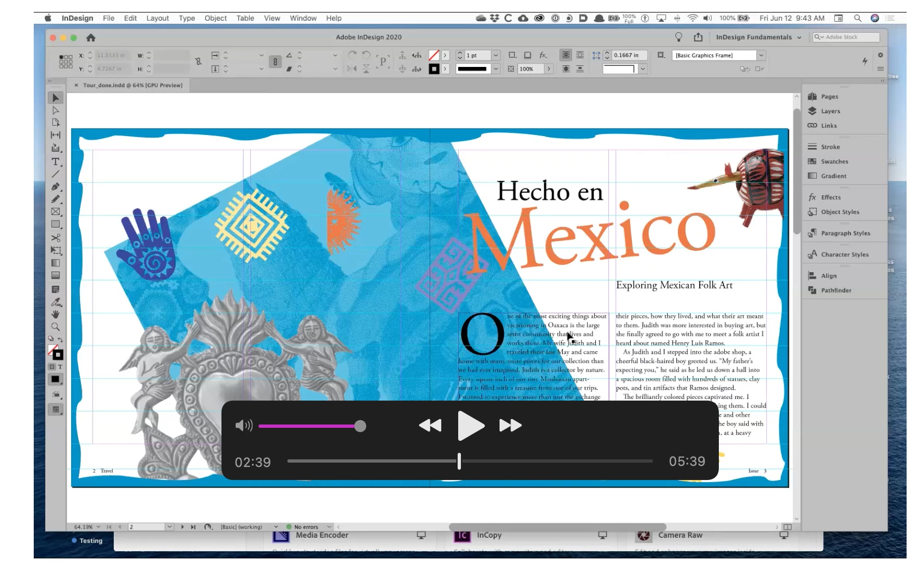Select the Direct Selection tool
The height and width of the screenshot is (578, 924).
pos(56,110)
